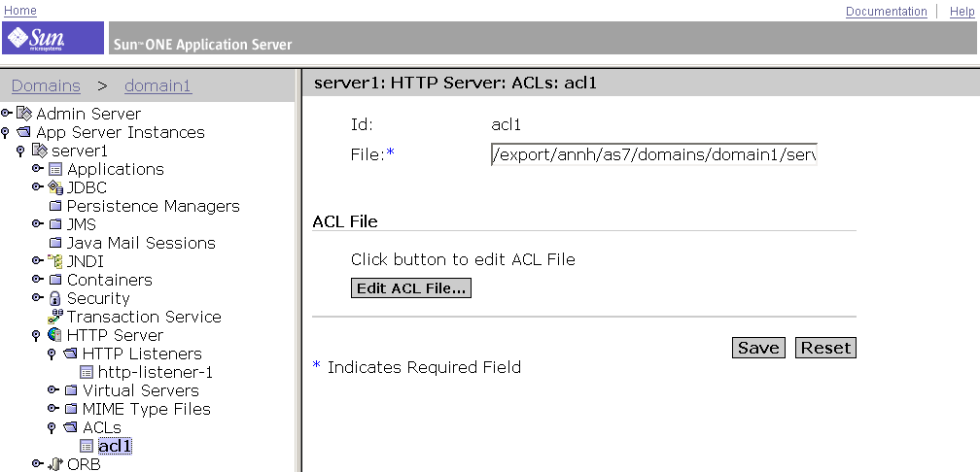
Task: Collapse the HTTP Listeners node
Action: (52, 354)
